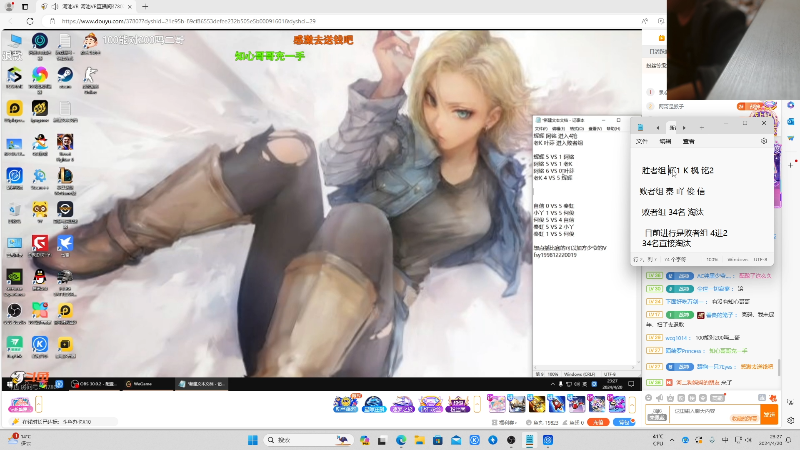Refresh the browser page
The height and width of the screenshot is (450, 800).
pyautogui.click(x=30, y=21)
